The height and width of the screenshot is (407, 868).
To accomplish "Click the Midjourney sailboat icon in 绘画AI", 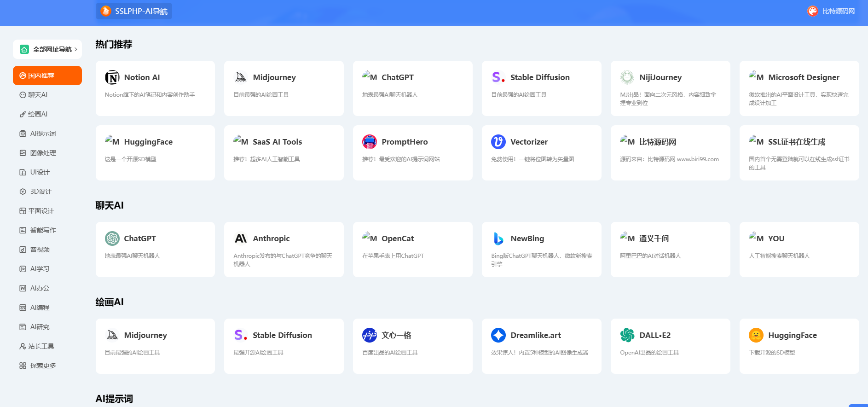I will click(112, 335).
